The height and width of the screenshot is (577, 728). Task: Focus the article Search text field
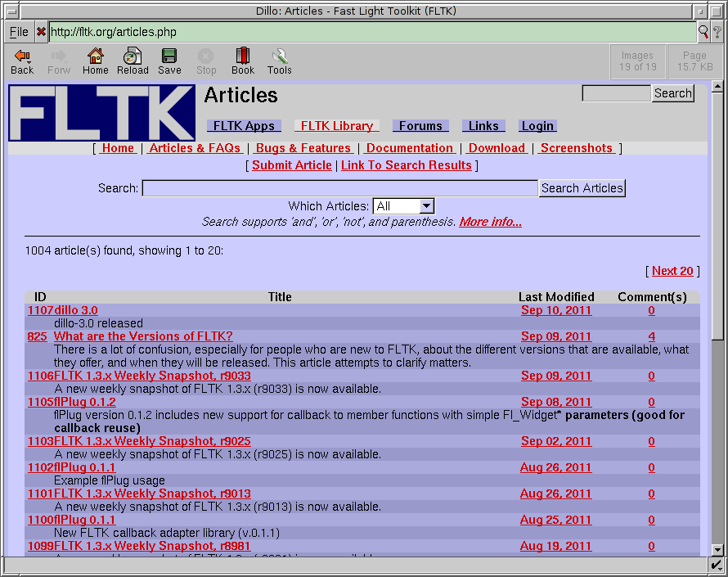click(x=339, y=188)
